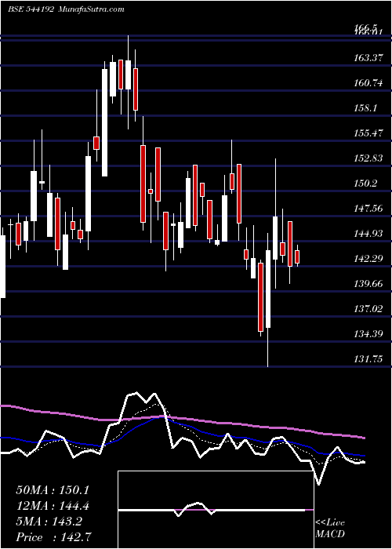
Task: Click the 144.93 price axis label
Action: [368, 234]
